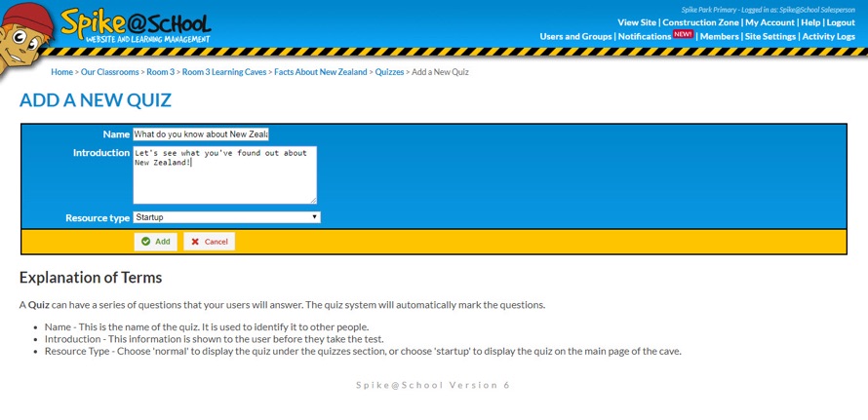This screenshot has width=868, height=420.
Task: Log out using the Logout link
Action: (x=841, y=22)
